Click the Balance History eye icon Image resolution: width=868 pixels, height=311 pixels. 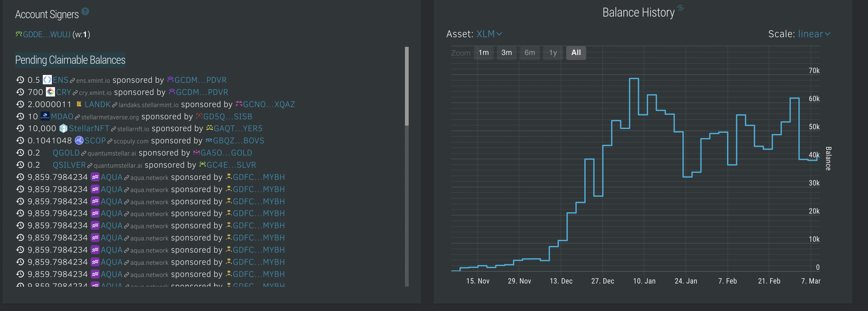[681, 7]
